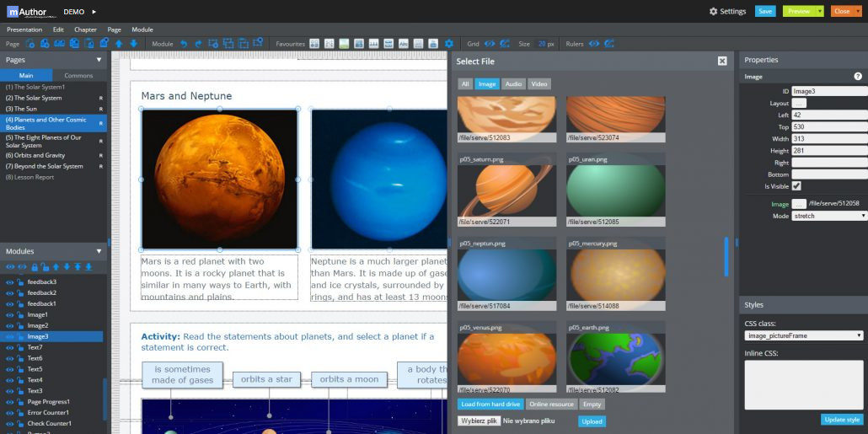
Task: Toggle visibility of Error Counter1 module
Action: click(x=9, y=412)
